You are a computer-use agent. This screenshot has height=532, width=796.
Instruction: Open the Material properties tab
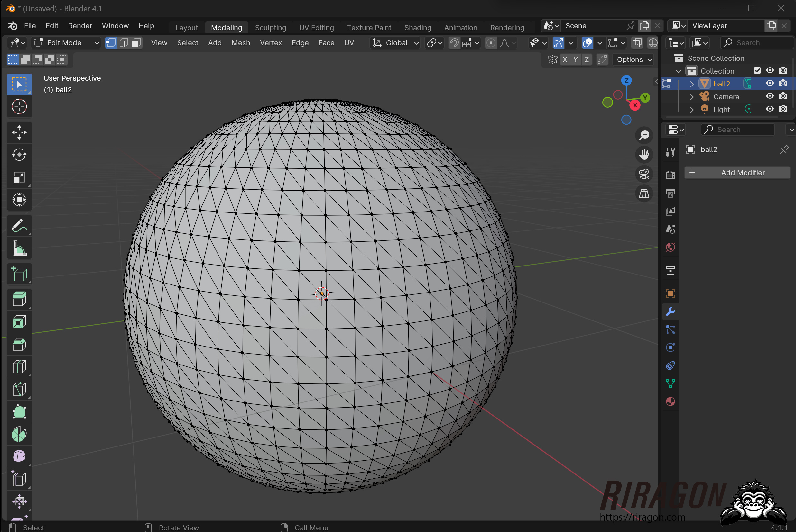670,402
